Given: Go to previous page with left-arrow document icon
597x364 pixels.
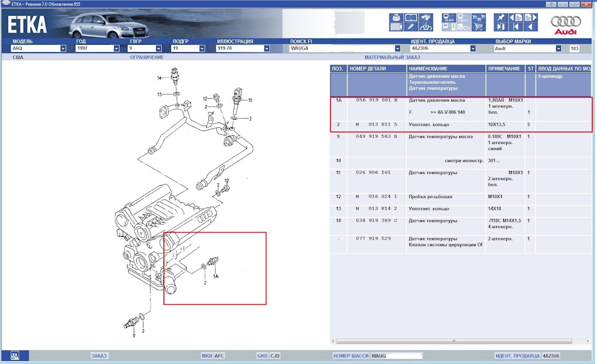Looking at the screenshot, I should [516, 17].
